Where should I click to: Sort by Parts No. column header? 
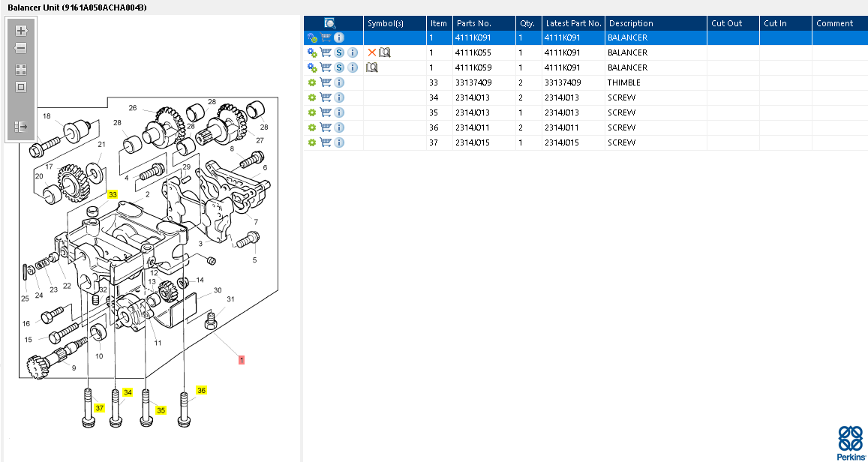pyautogui.click(x=473, y=23)
